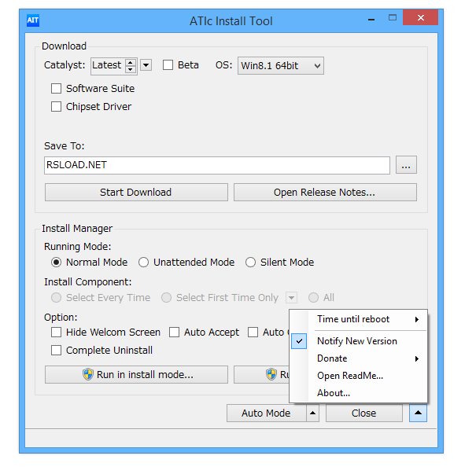Click the Auto Mode button
The width and height of the screenshot is (476, 474).
coord(266,413)
